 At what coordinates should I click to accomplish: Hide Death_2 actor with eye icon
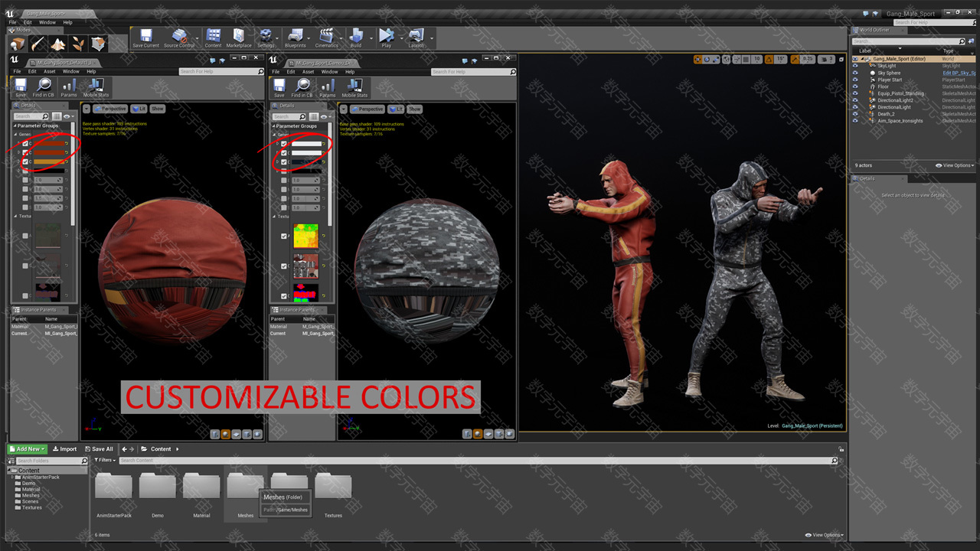855,114
